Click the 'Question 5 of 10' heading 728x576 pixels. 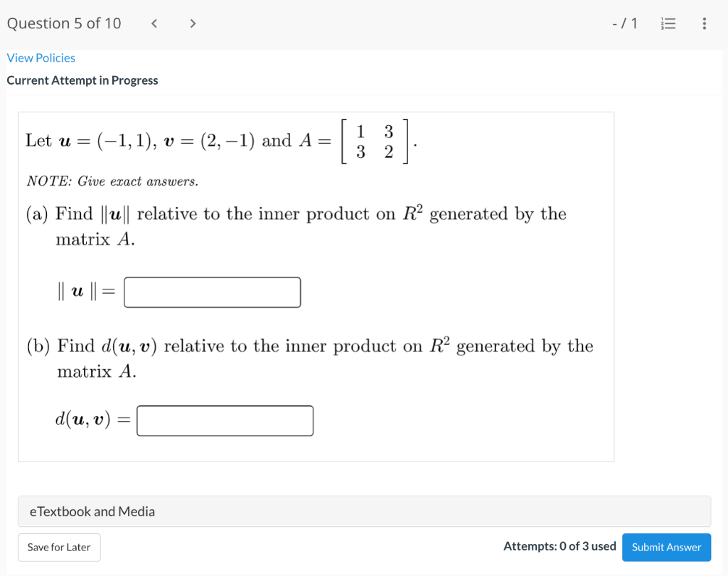pyautogui.click(x=64, y=23)
